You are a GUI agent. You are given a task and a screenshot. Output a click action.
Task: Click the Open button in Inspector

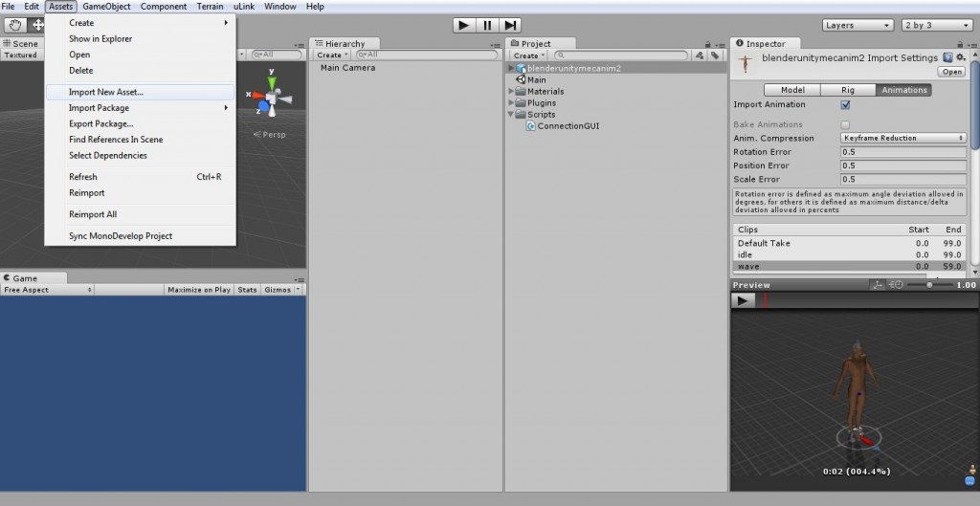pos(952,72)
